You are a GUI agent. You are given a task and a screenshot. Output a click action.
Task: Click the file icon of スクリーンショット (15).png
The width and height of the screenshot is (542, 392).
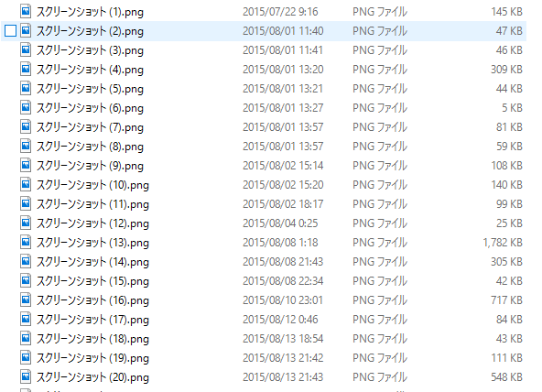point(26,281)
